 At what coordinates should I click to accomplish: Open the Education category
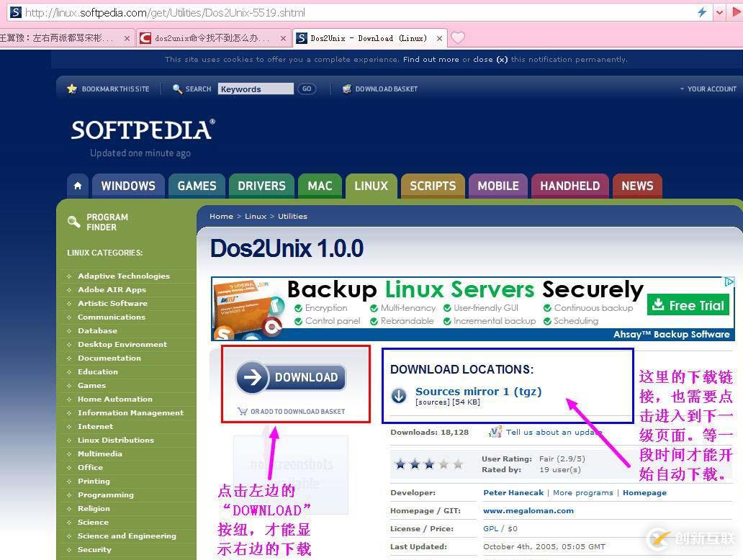[98, 372]
